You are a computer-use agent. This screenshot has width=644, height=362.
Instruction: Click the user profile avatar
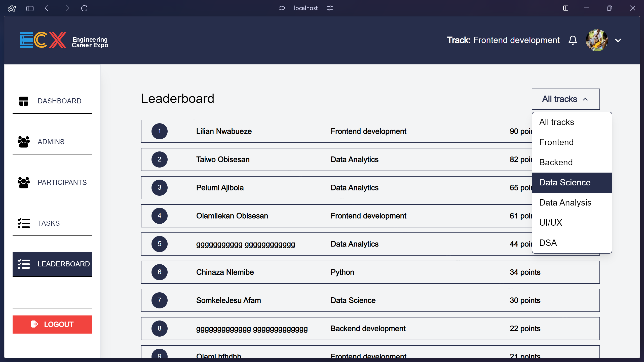(597, 40)
